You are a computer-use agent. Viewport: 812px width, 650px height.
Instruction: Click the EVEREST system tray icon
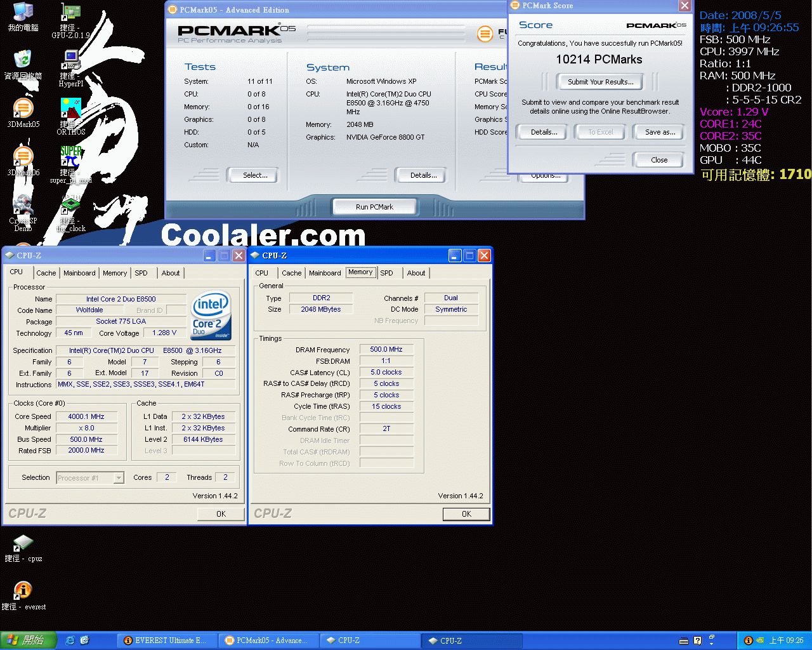(x=748, y=640)
